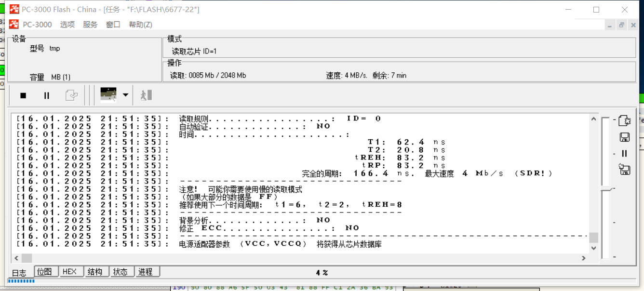This screenshot has width=644, height=291.
Task: Click the log scroll-down arrow
Action: 593,248
